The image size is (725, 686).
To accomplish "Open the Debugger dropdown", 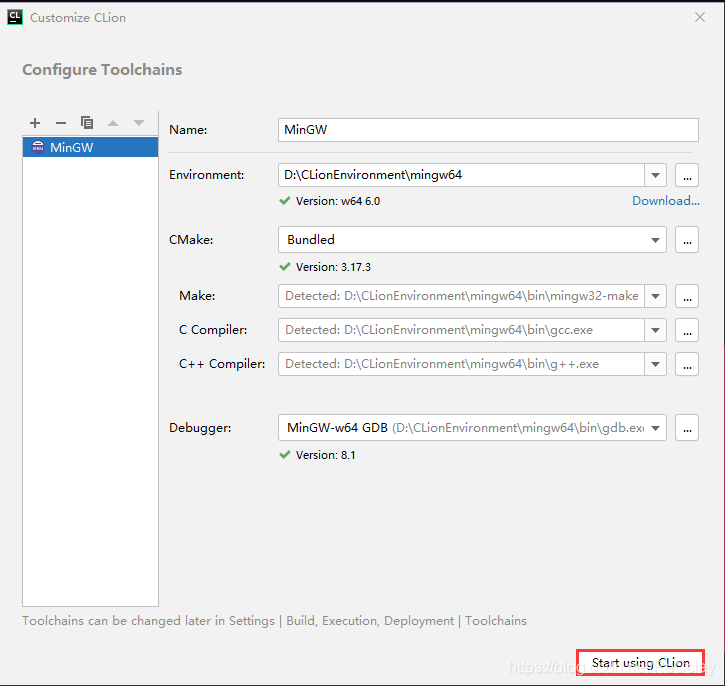I will [x=472, y=428].
